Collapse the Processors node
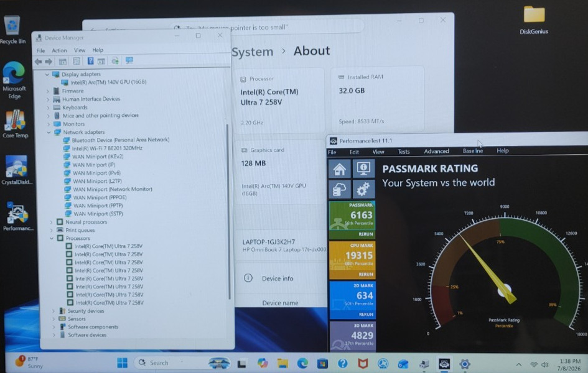 tap(52, 238)
